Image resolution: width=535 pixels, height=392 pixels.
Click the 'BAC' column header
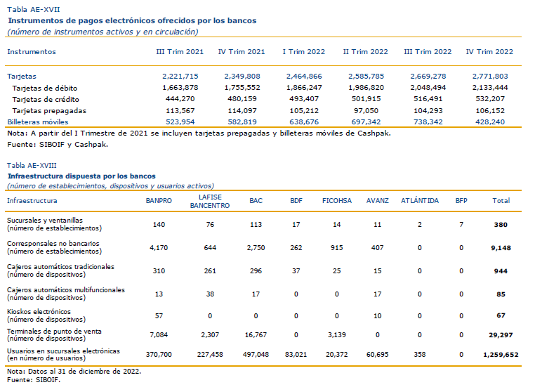click(x=256, y=201)
